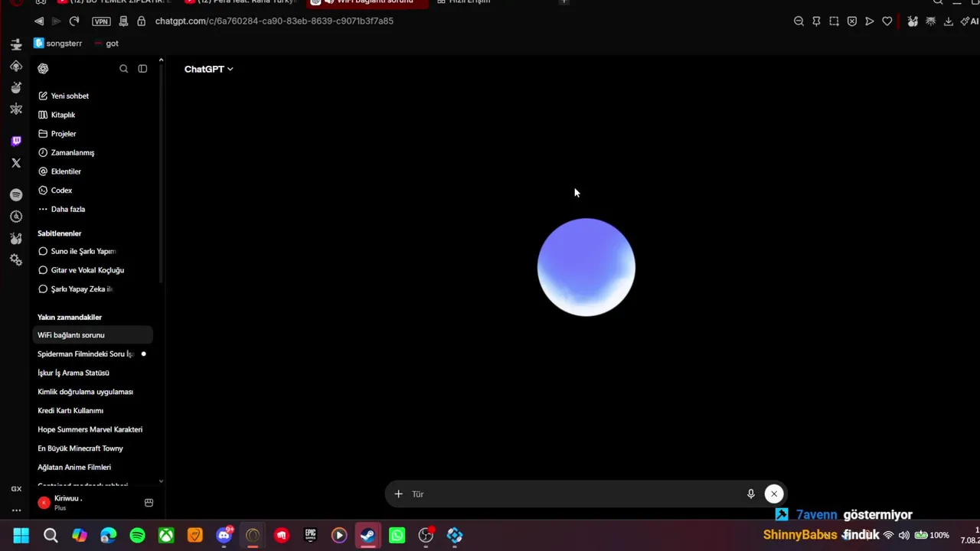This screenshot has width=980, height=551.
Task: Click the pin icon in browser toolbar
Action: [x=816, y=21]
